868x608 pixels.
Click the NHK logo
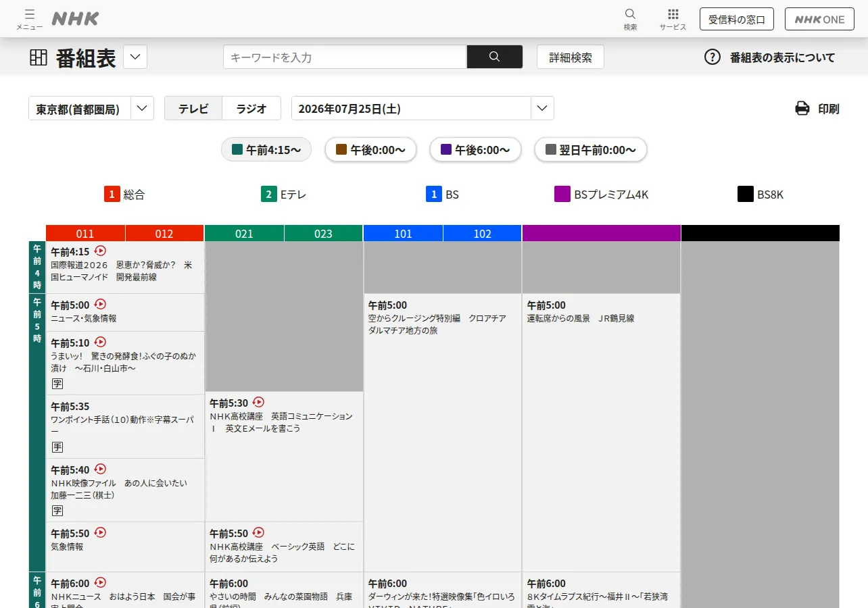pyautogui.click(x=75, y=19)
